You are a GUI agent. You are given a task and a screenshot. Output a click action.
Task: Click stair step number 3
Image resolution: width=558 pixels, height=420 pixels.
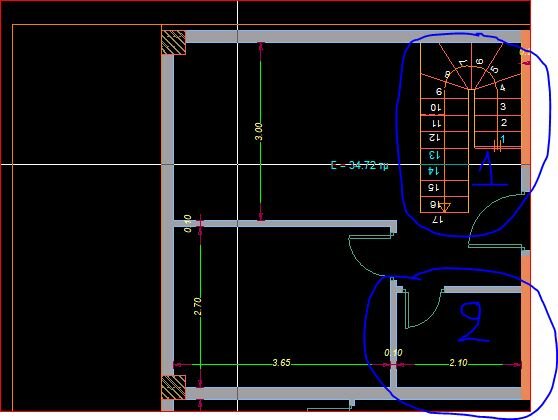(x=503, y=106)
